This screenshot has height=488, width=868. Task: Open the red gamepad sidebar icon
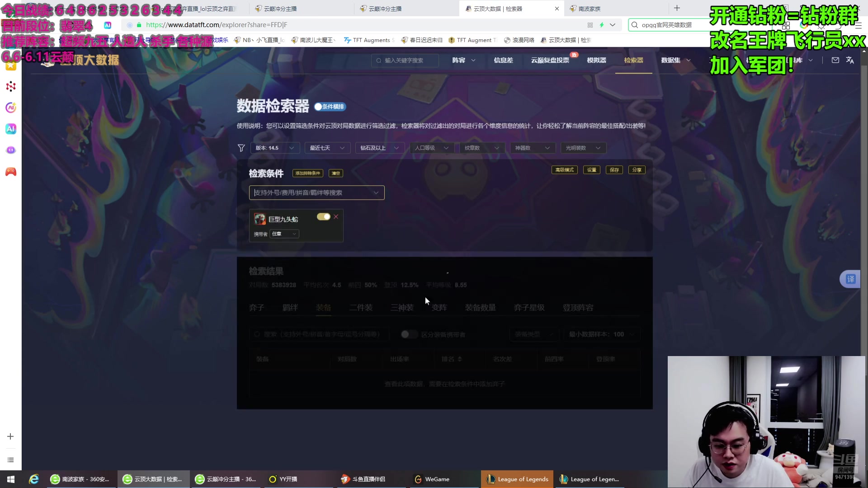[x=11, y=172]
